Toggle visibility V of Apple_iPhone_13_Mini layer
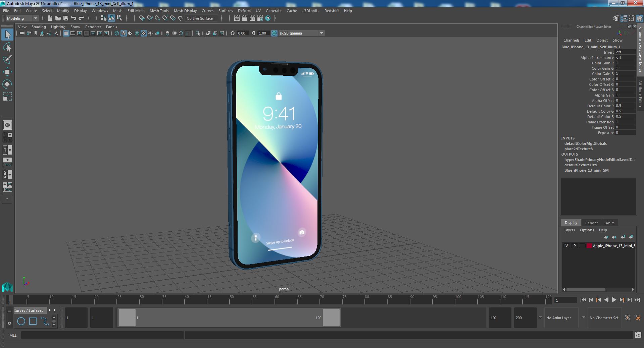 click(x=567, y=246)
